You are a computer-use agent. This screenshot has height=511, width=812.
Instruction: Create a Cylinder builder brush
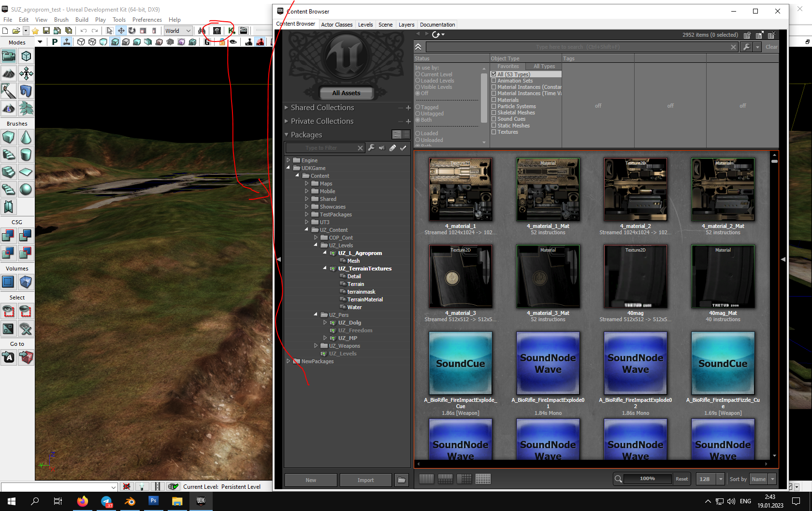pyautogui.click(x=26, y=155)
